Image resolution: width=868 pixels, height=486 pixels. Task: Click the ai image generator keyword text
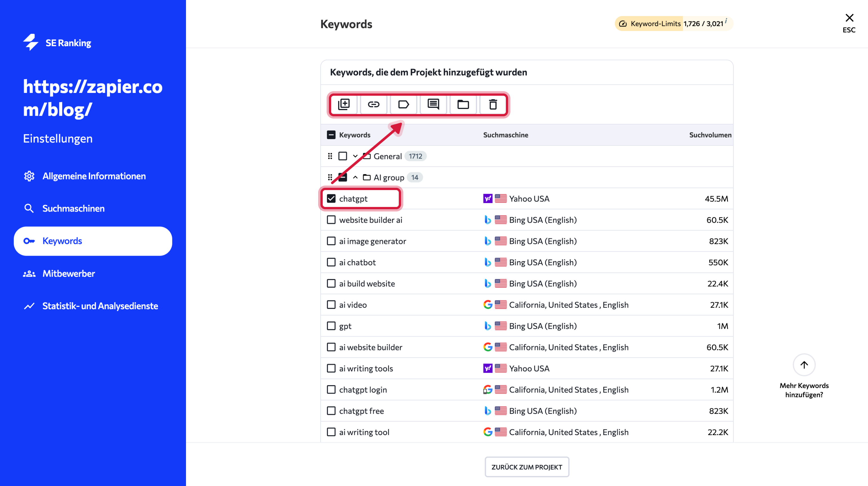tap(372, 241)
